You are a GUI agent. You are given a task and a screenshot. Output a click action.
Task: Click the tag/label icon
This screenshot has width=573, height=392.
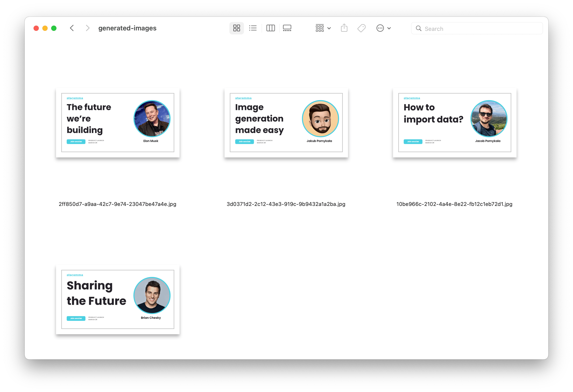361,28
